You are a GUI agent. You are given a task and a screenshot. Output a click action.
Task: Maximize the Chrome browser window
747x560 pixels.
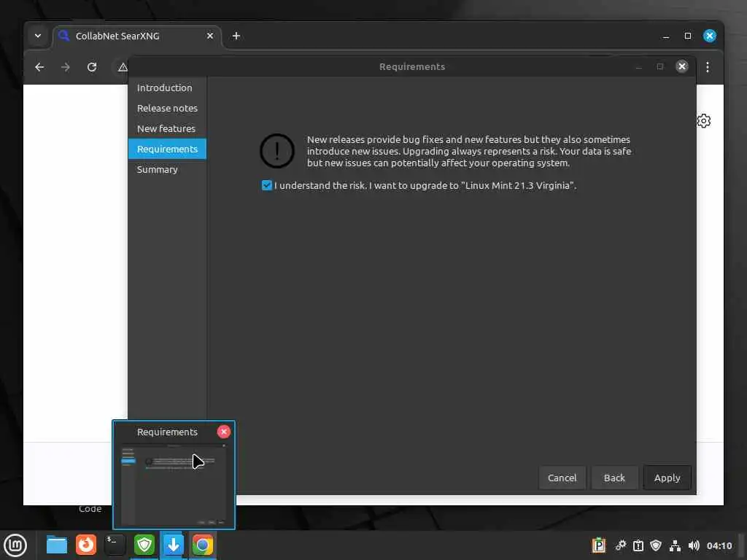tap(688, 36)
